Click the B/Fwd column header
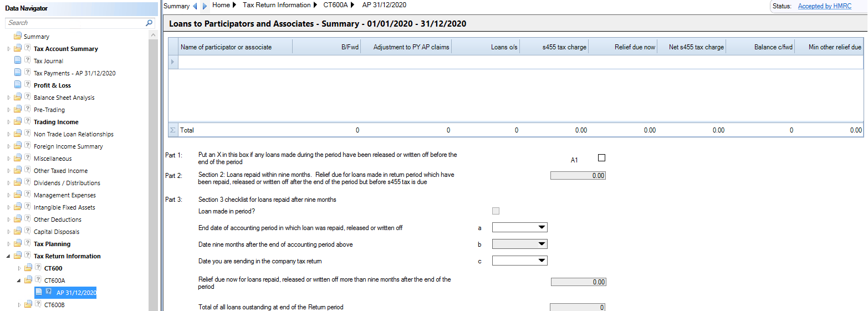 click(326, 47)
